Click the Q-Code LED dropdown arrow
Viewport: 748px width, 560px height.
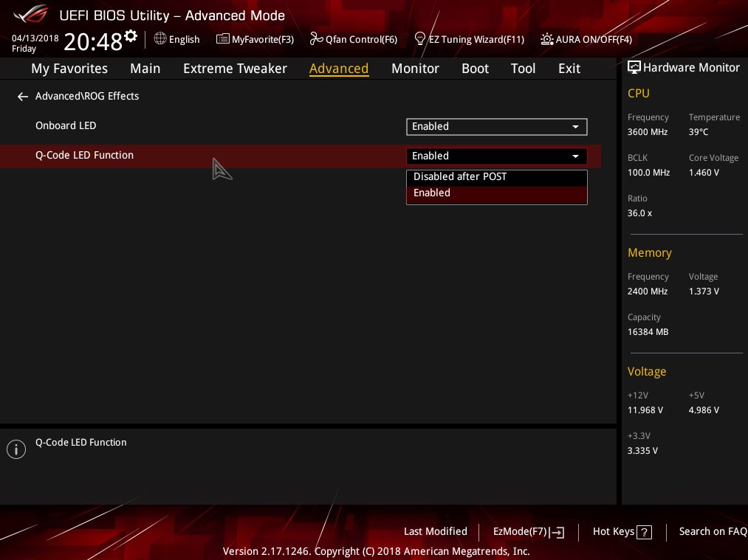(x=575, y=156)
